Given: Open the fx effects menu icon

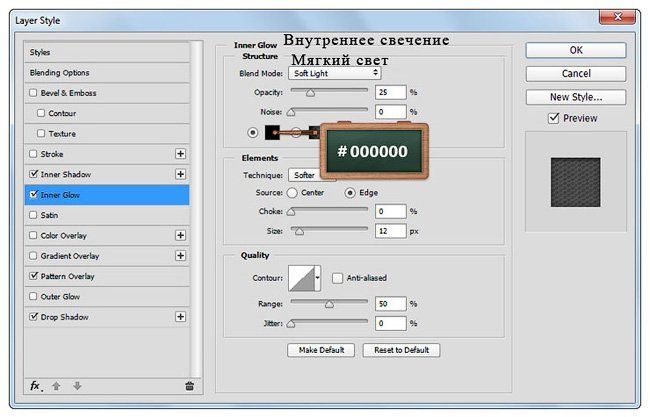Looking at the screenshot, I should 36,386.
